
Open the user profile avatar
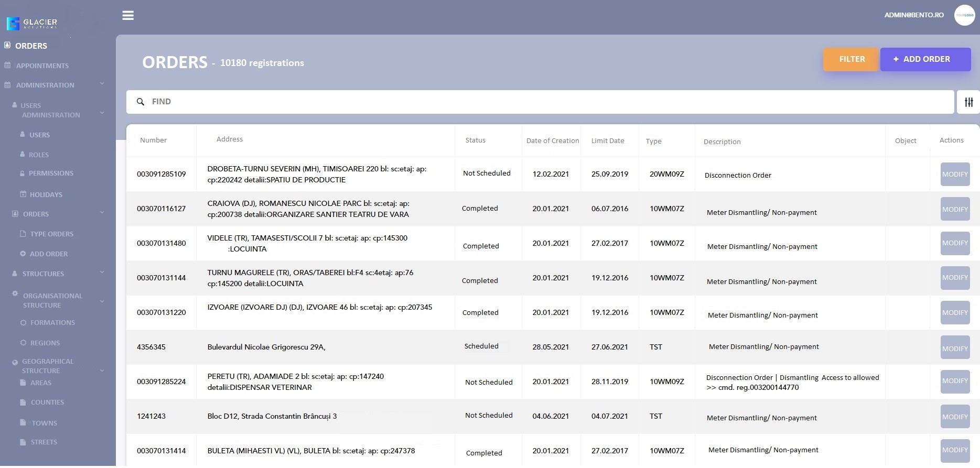coord(964,15)
